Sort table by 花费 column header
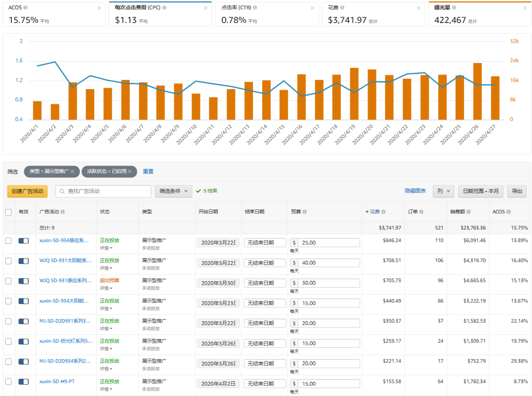Viewport: 532px width, 396px height. pyautogui.click(x=375, y=212)
